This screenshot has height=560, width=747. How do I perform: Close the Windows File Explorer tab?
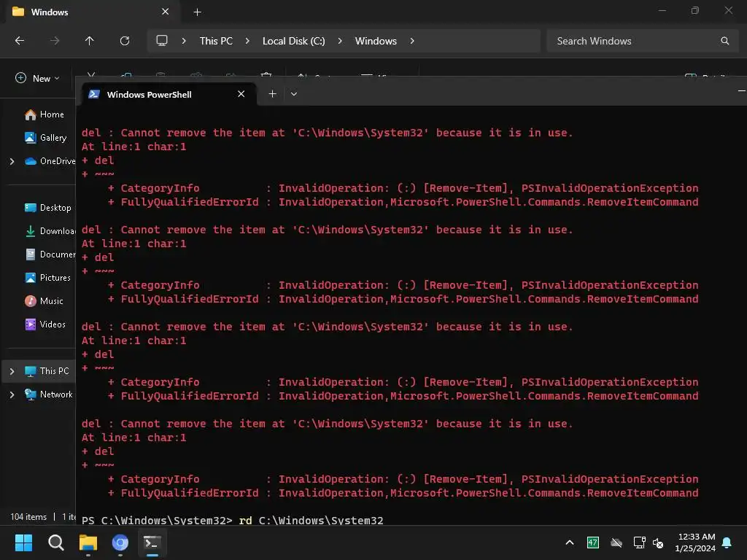point(166,12)
